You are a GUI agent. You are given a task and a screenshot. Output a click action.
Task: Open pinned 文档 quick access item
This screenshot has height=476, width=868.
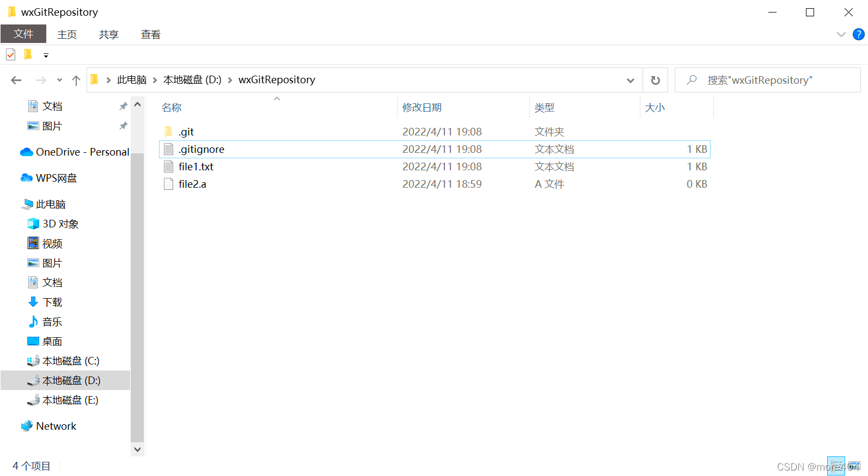(45, 106)
